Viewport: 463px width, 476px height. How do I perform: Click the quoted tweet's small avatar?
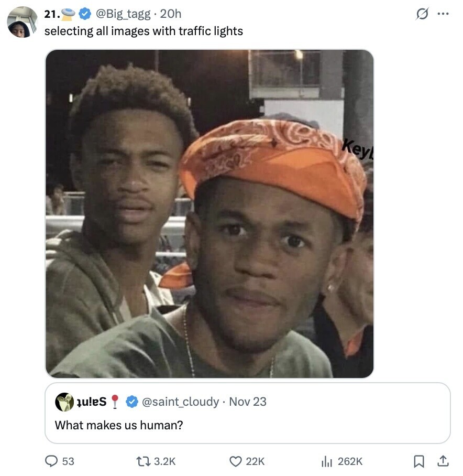pyautogui.click(x=64, y=402)
